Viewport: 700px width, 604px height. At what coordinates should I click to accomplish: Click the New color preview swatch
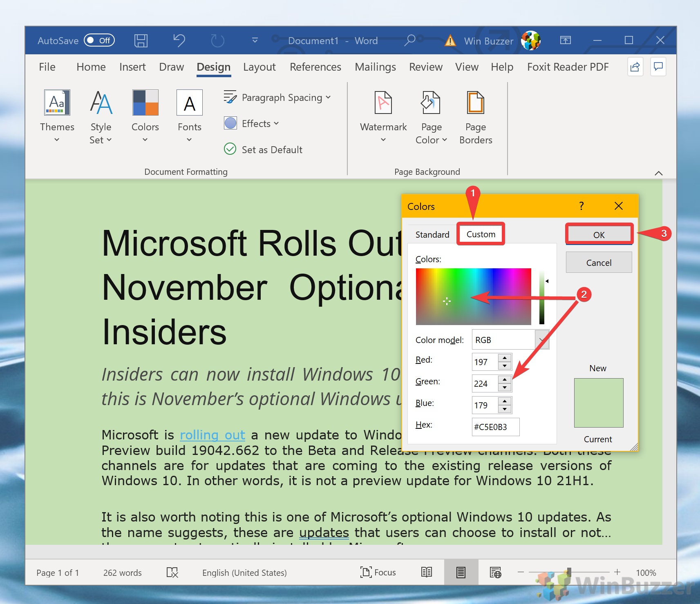(x=599, y=403)
